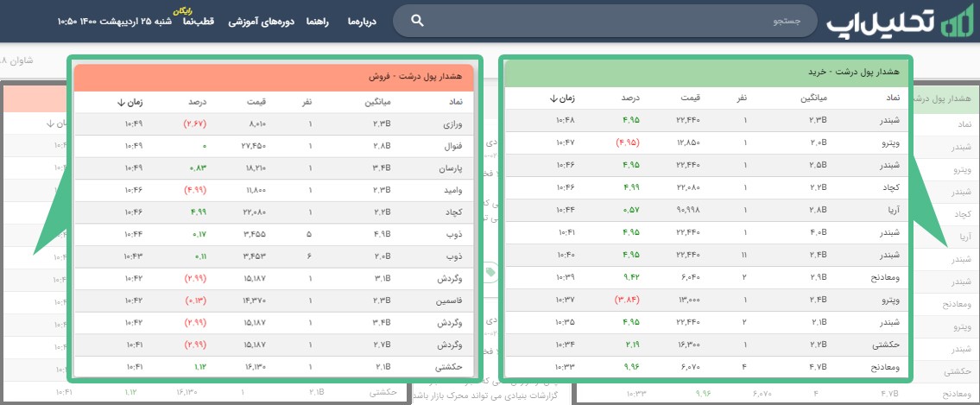Viewport: 980px width, 405px height.
Task: Select ویترو symbol in the 10:47 row
Action: pyautogui.click(x=890, y=142)
